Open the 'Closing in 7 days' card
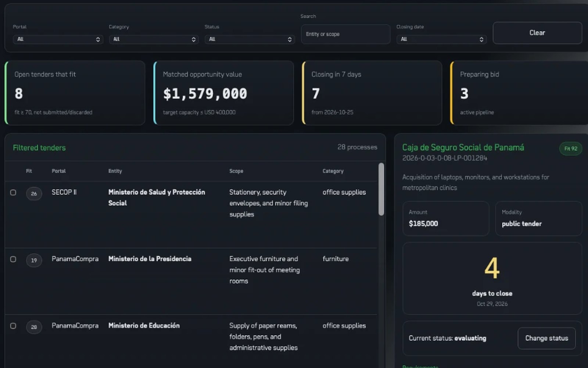The image size is (588, 368). click(x=372, y=93)
